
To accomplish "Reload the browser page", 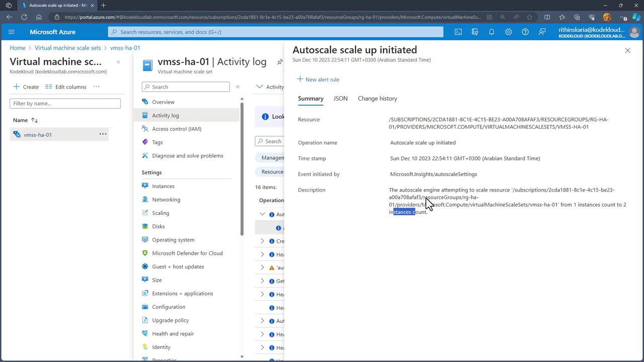I will pyautogui.click(x=24, y=17).
